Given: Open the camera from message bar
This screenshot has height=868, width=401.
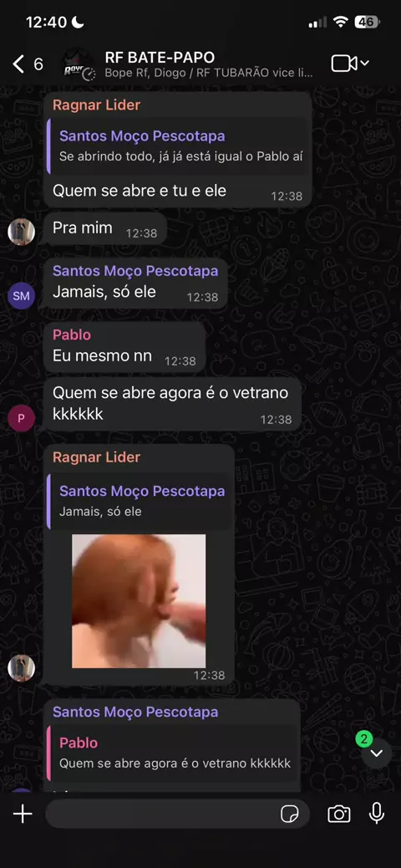Looking at the screenshot, I should pos(338,814).
